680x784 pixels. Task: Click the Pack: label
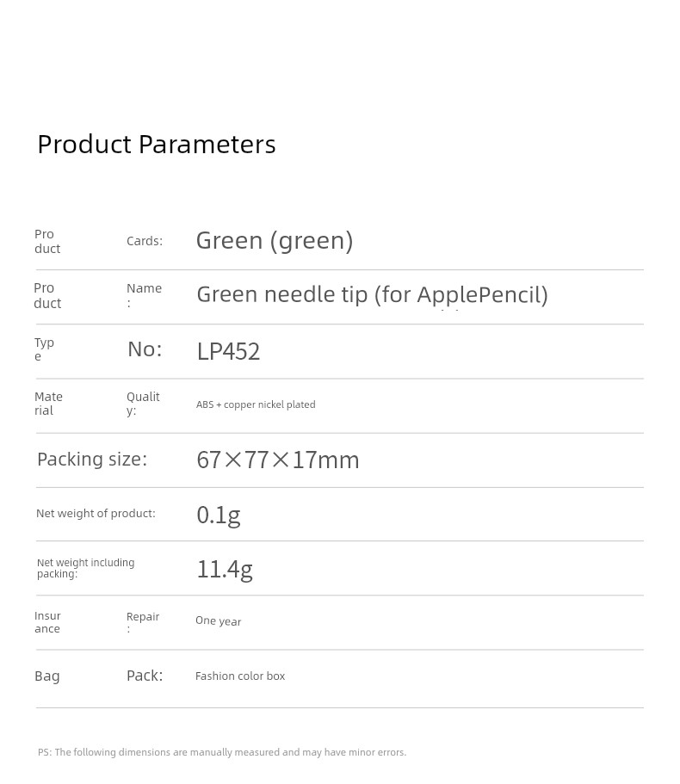[x=145, y=676]
